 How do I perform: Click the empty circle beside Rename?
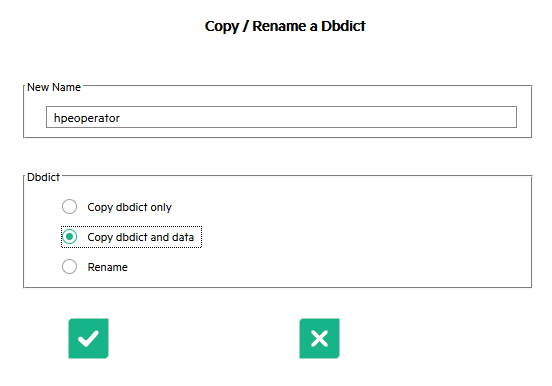[69, 267]
